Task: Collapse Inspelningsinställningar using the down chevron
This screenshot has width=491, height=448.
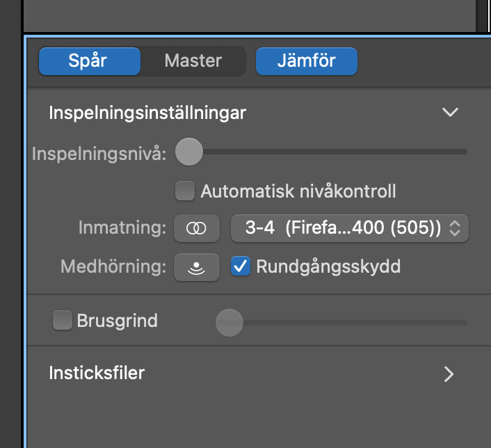Action: 450,112
